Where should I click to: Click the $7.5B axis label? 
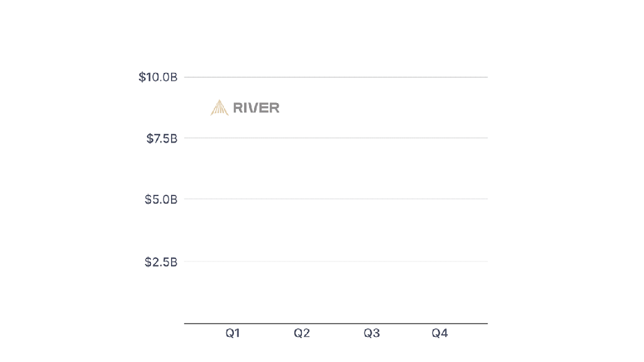162,138
